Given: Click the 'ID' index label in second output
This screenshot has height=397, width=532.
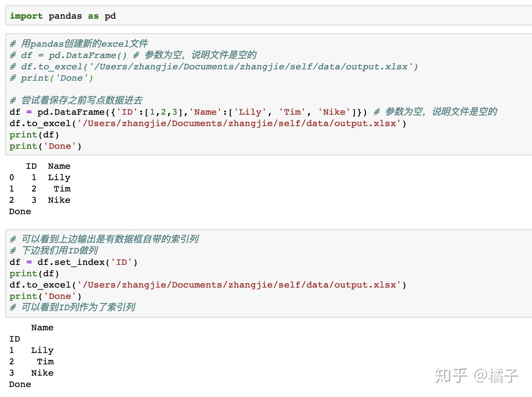Looking at the screenshot, I should 15,339.
